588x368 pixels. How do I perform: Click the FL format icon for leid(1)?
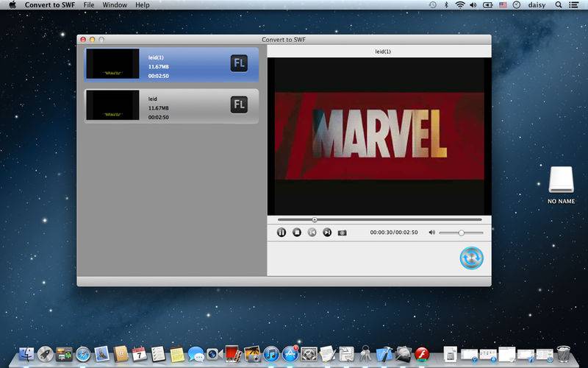coord(239,63)
